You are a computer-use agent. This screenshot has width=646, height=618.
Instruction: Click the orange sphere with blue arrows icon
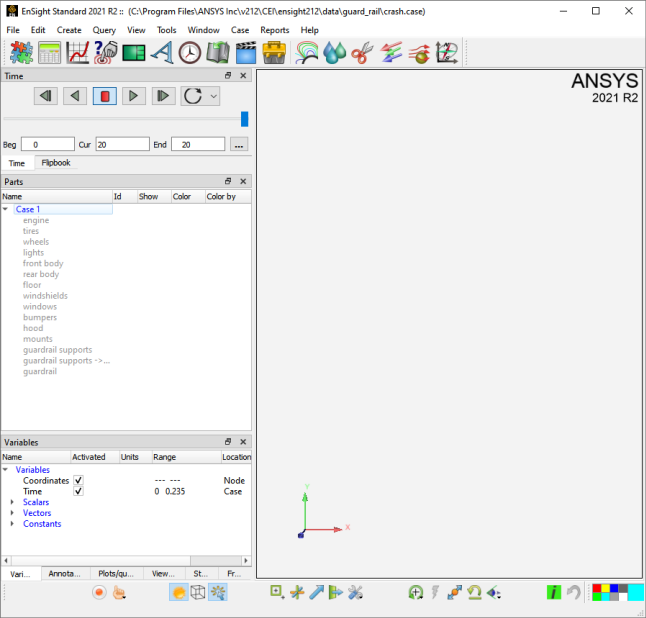(454, 593)
